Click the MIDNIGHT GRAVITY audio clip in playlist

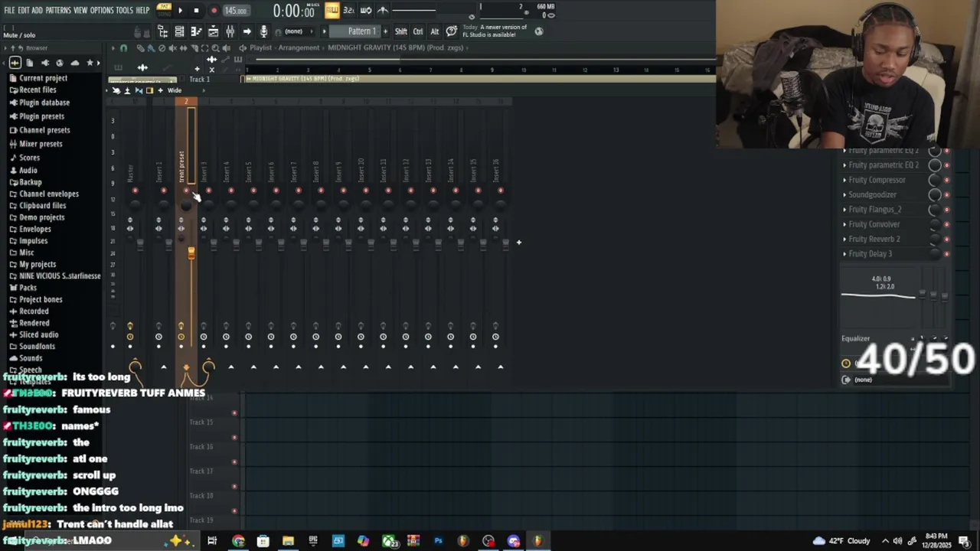point(481,79)
